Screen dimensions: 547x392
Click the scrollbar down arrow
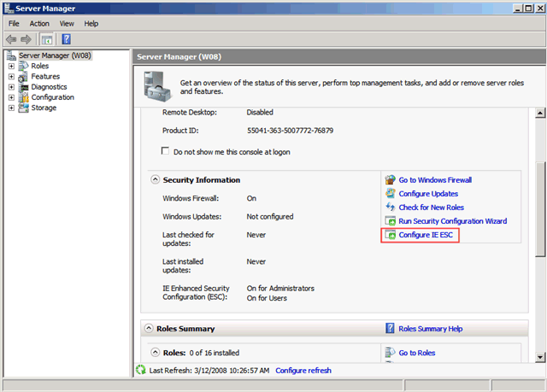[540, 357]
